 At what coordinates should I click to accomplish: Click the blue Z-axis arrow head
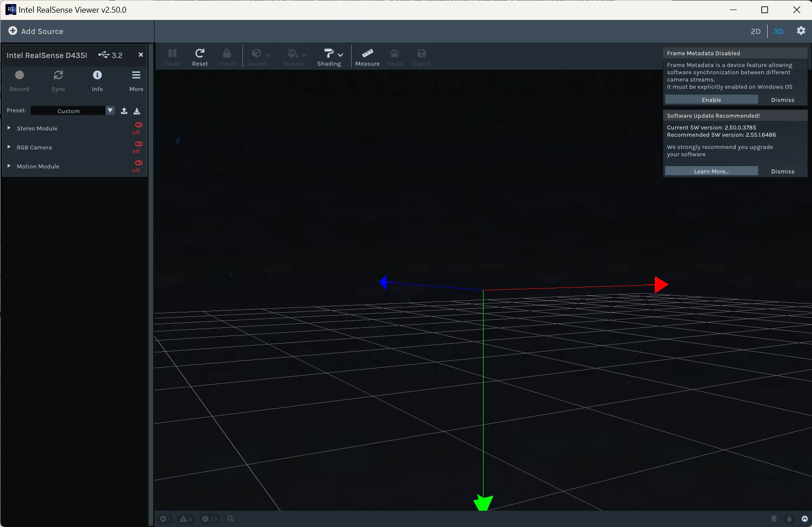(383, 283)
